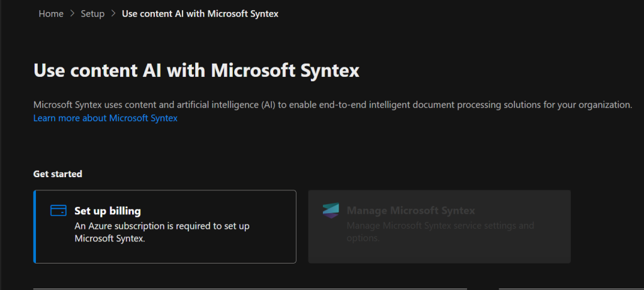Image resolution: width=644 pixels, height=290 pixels.
Task: Click the Azure subscription required description
Action: click(162, 231)
